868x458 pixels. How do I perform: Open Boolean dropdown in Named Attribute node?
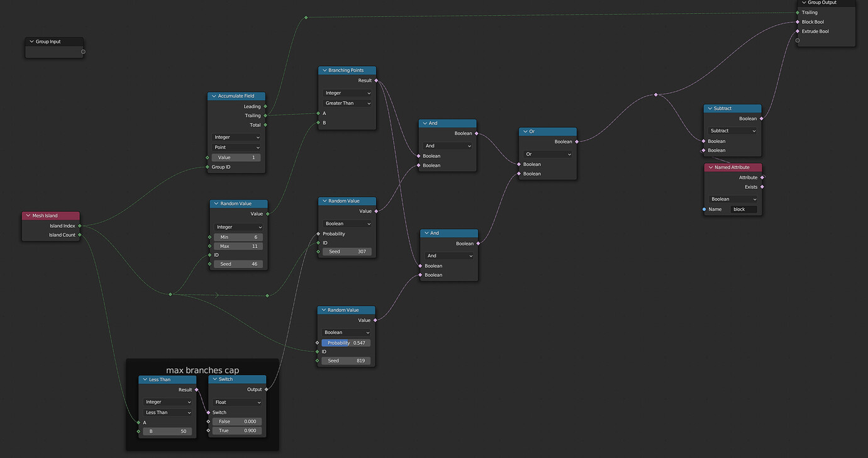tap(733, 199)
